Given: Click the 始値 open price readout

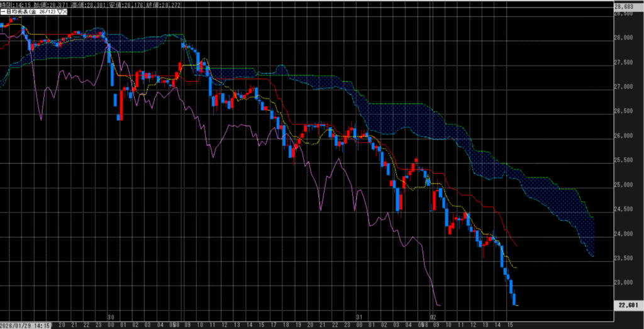Looking at the screenshot, I should pos(51,4).
